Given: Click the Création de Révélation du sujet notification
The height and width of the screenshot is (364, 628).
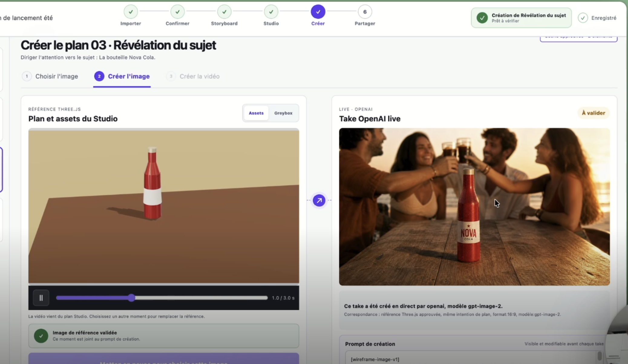Looking at the screenshot, I should coord(521,18).
